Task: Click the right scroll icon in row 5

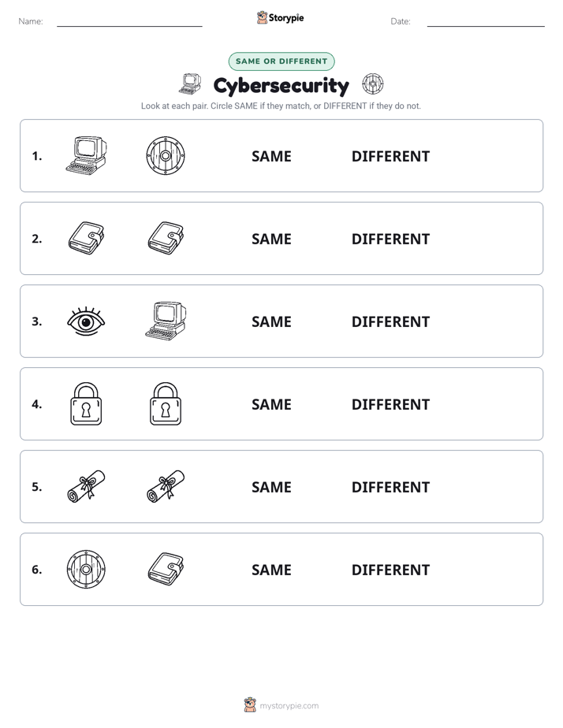Action: pos(166,487)
